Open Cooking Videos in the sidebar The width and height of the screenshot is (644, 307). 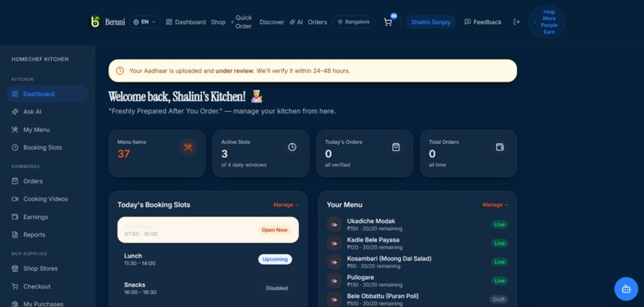47,199
